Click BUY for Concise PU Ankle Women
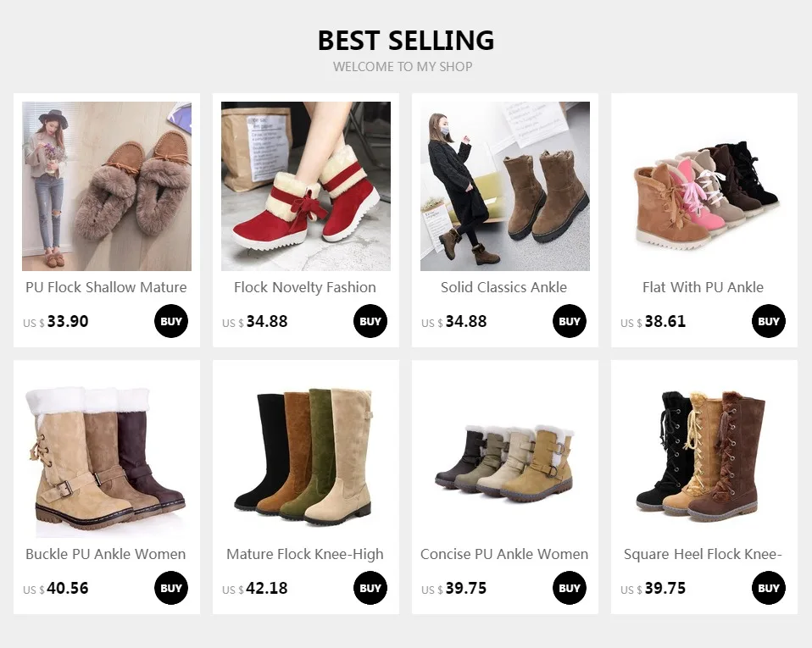Screen dimensions: 812x648 tap(569, 588)
